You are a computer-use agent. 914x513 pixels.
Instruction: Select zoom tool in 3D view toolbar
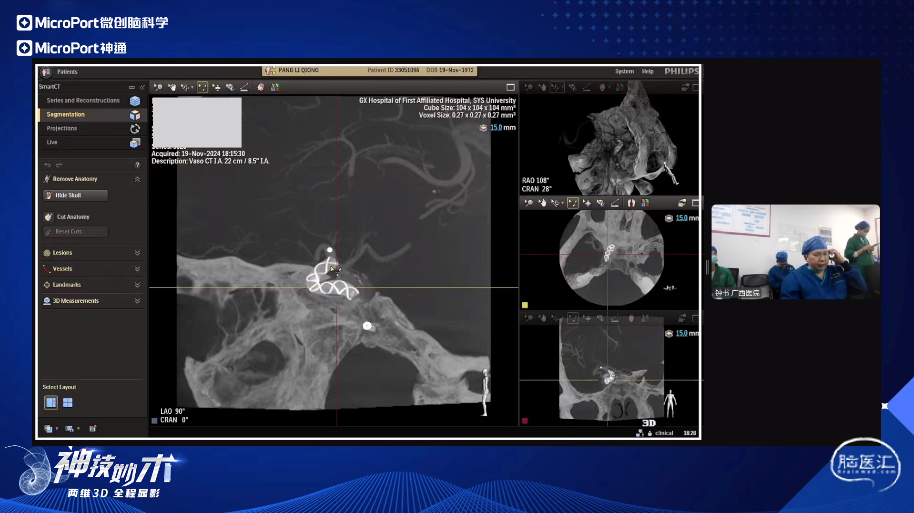(x=529, y=87)
